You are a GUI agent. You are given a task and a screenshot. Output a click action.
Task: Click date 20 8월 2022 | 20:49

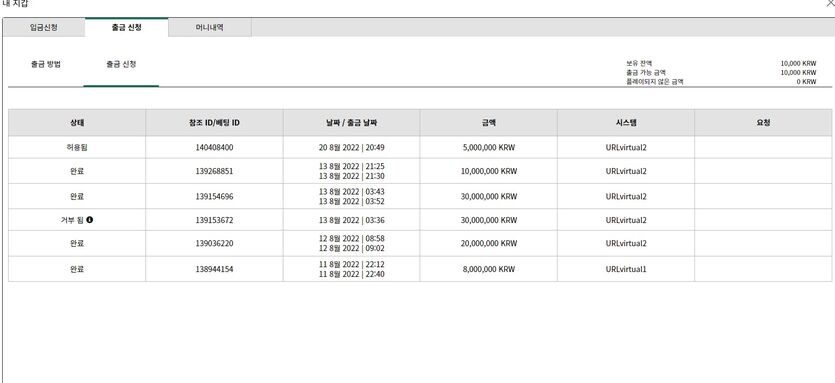[351, 148]
